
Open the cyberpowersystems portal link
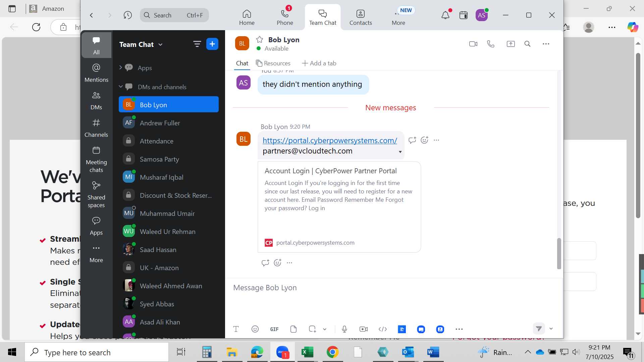click(330, 140)
